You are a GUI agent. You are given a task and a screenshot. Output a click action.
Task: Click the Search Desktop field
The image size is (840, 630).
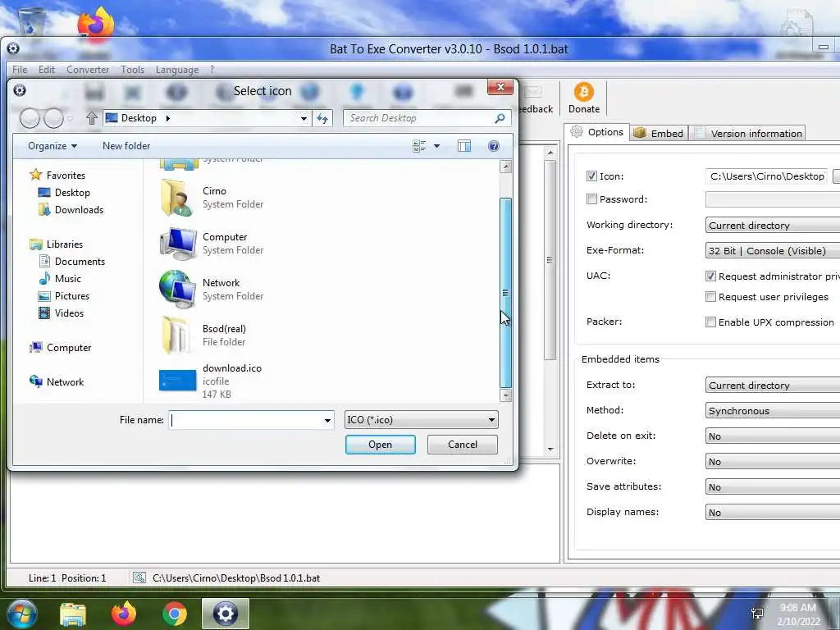tap(418, 118)
